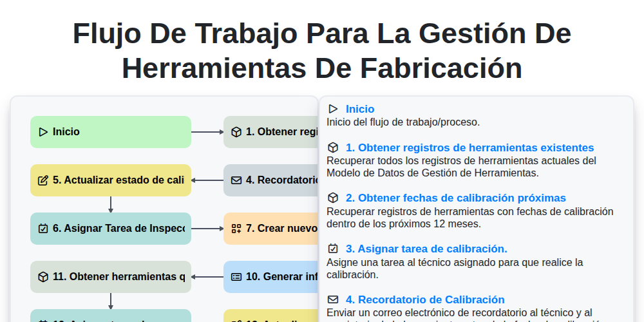Select the teal node 6. Asignar Tarea de Inspección
The width and height of the screenshot is (644, 322).
coord(111,229)
